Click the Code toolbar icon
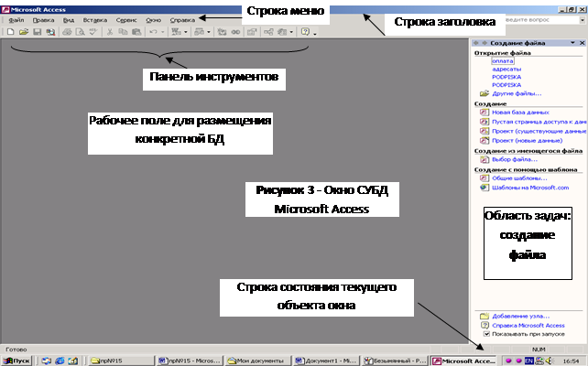 pyautogui.click(x=222, y=32)
